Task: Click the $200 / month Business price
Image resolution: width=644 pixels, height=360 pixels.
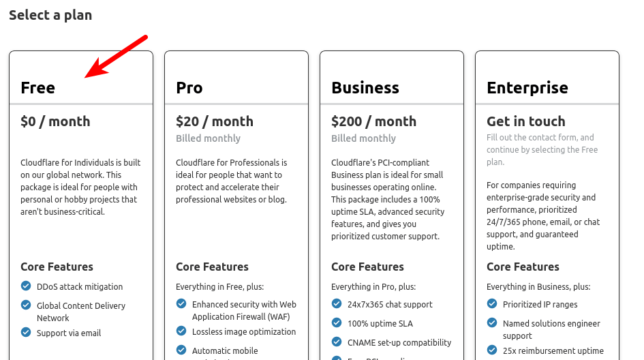Action: [x=373, y=121]
